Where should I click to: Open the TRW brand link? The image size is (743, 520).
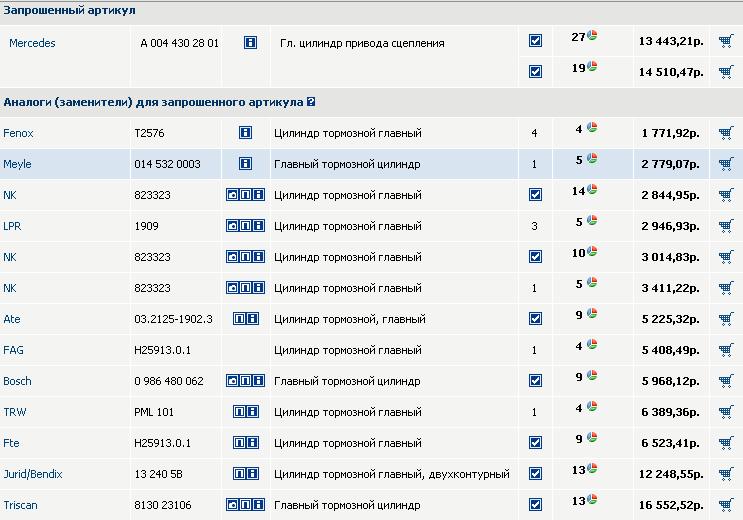pos(15,412)
